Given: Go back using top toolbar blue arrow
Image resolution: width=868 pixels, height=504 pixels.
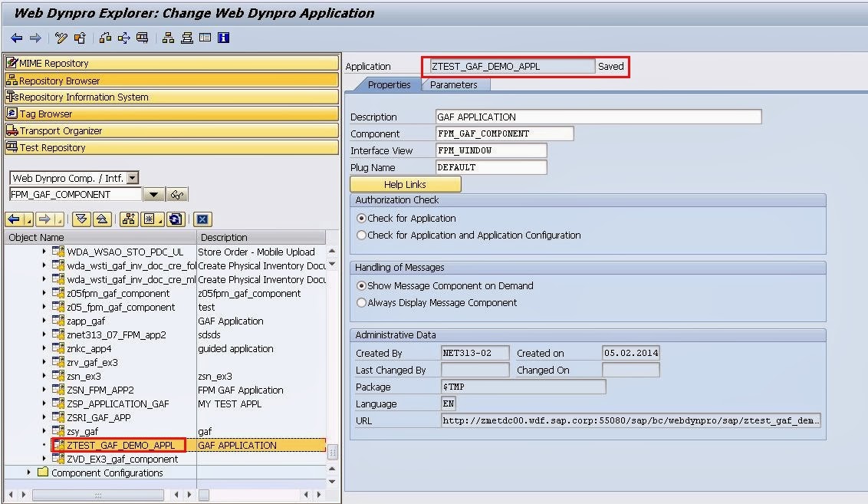Looking at the screenshot, I should click(x=17, y=38).
